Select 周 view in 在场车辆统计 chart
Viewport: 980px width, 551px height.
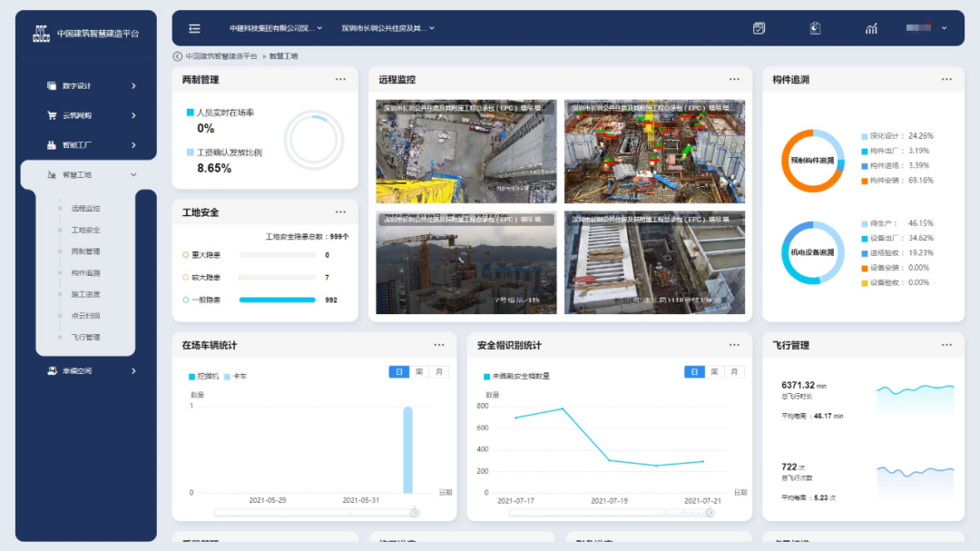418,372
